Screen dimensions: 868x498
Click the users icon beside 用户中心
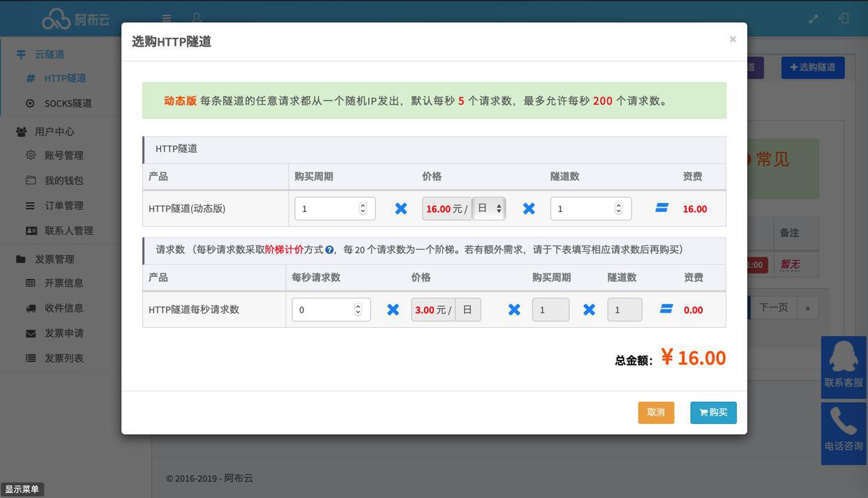pos(22,131)
